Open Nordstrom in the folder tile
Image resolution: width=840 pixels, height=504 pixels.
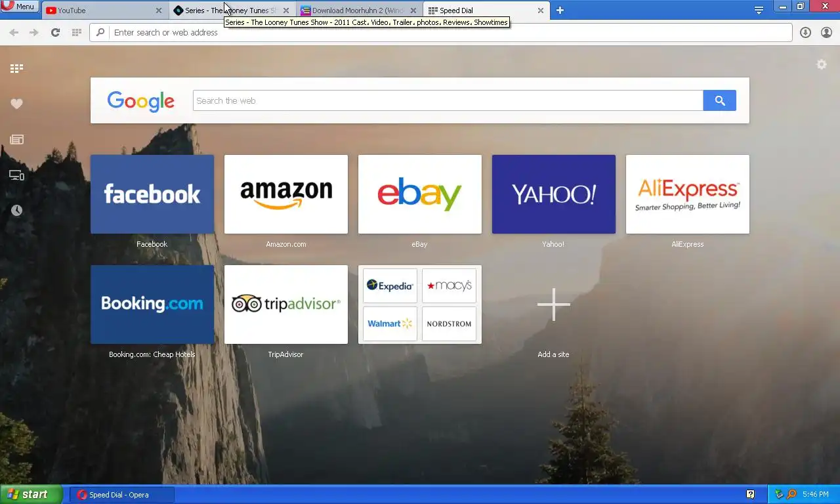pyautogui.click(x=450, y=324)
